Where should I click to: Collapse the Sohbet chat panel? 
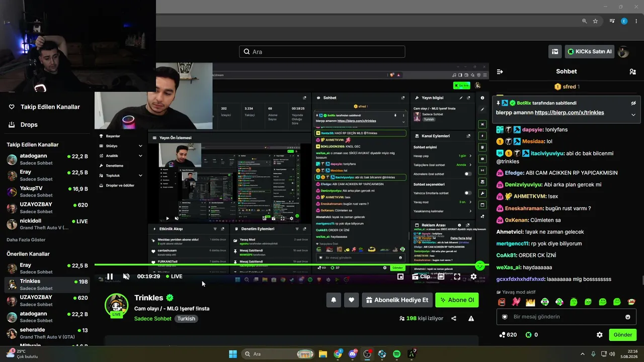pyautogui.click(x=500, y=71)
